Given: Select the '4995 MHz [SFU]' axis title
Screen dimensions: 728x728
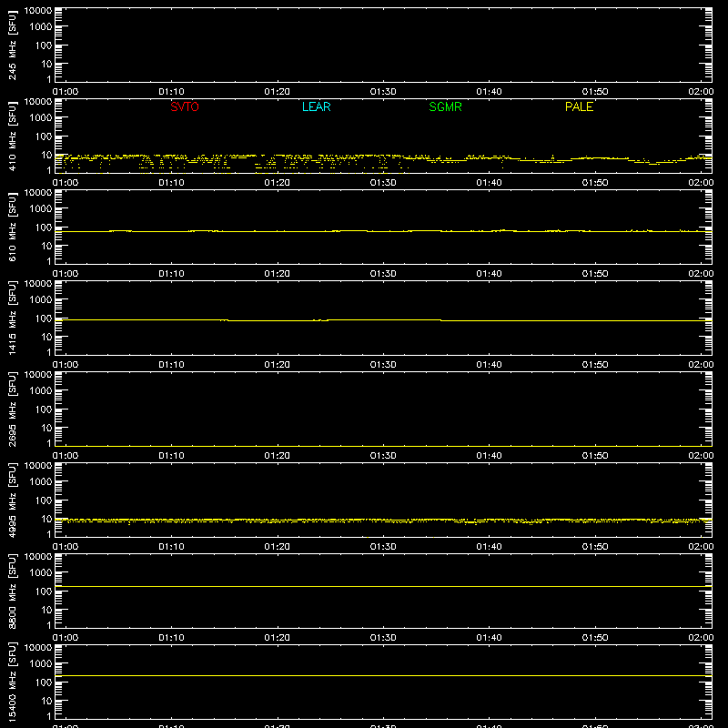Looking at the screenshot, I should [12, 500].
